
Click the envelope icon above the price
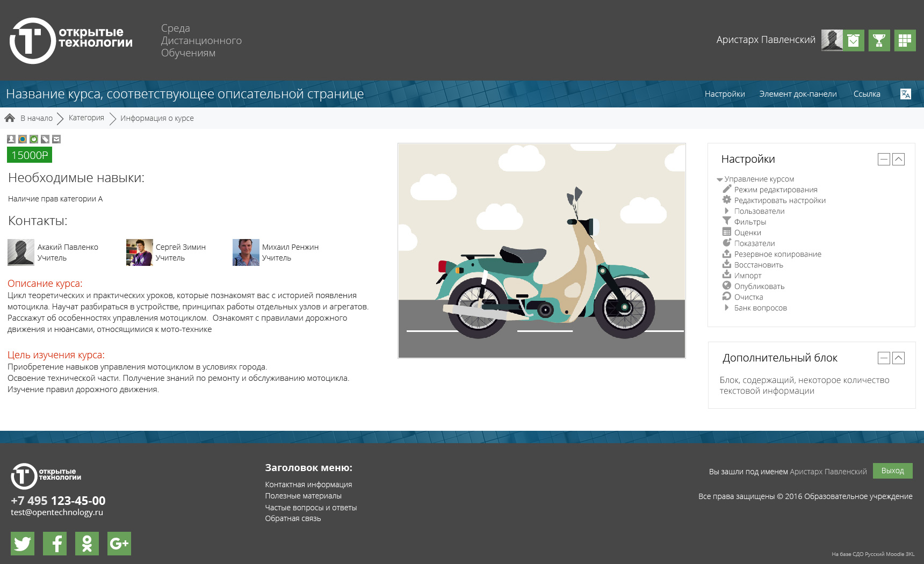(x=56, y=139)
